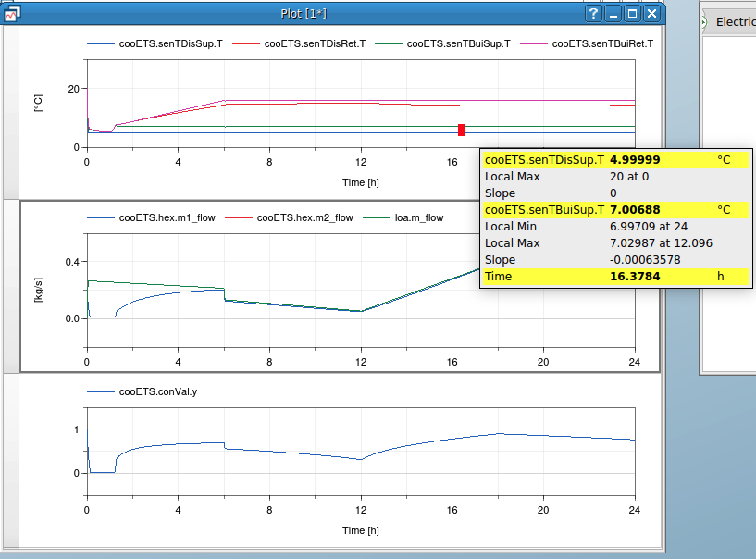Select the cooETS.hex.m1_flow legend entry
756x559 pixels.
[167, 217]
